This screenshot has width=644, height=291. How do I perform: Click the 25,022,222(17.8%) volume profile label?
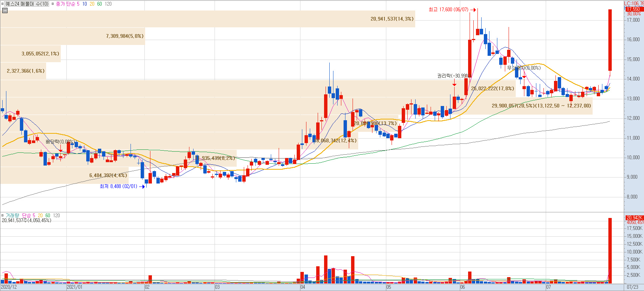[x=492, y=88]
